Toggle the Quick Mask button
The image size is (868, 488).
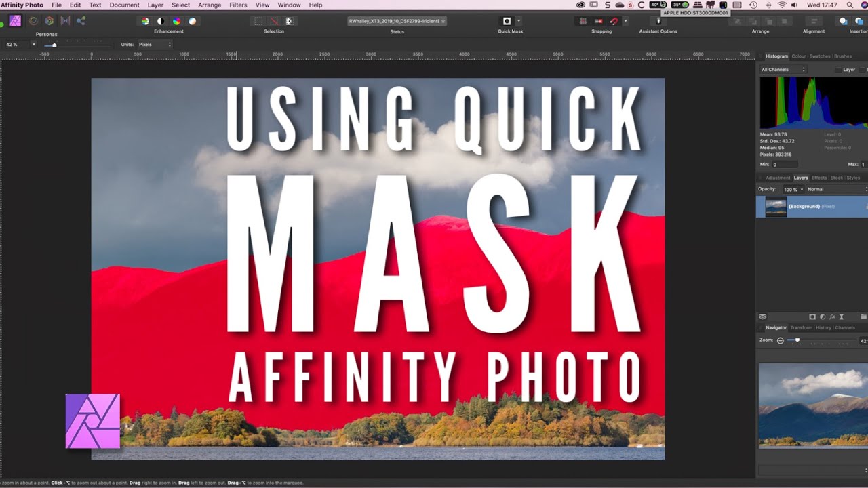click(507, 21)
